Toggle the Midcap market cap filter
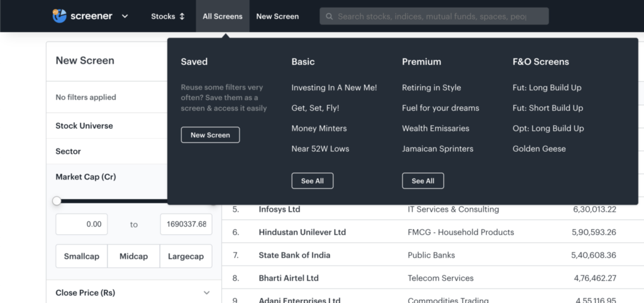 [x=133, y=256]
